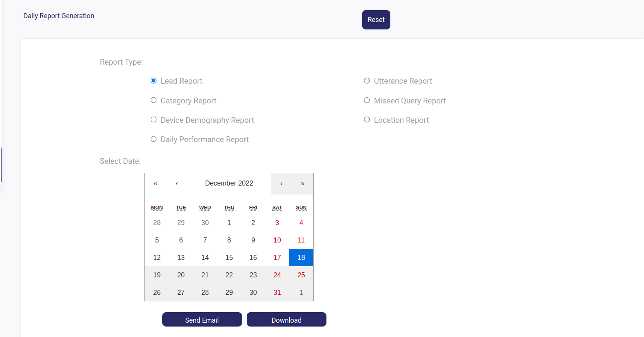Pick Wednesday December 14 date
The image size is (644, 337).
[205, 258]
